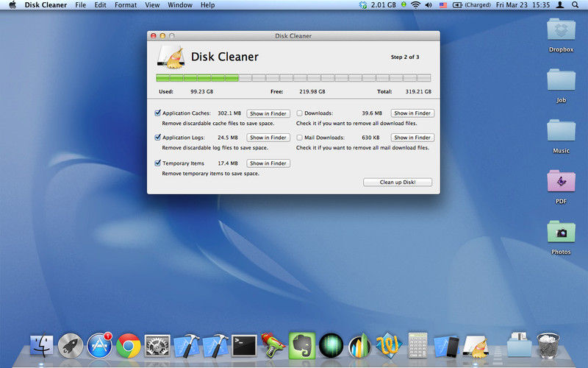The image size is (588, 368).
Task: Click the Disk Cleaner broom icon in the dock
Action: point(476,346)
